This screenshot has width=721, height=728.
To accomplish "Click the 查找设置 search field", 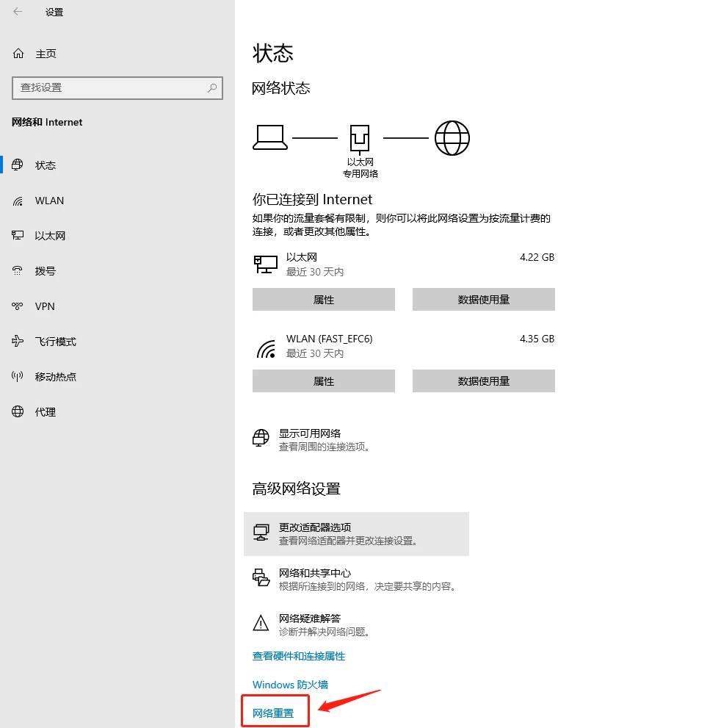I will (x=117, y=87).
